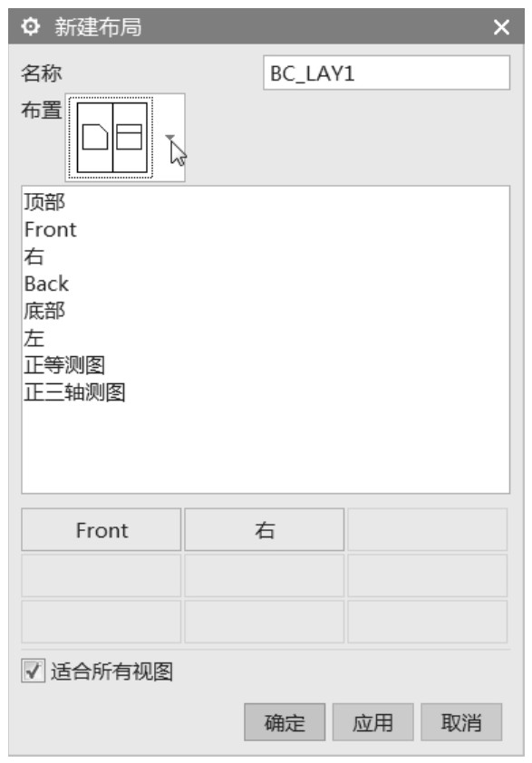Click the 应用 apply button

(x=372, y=722)
